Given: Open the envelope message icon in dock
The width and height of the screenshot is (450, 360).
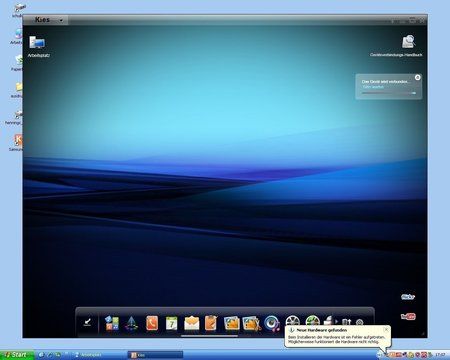Looking at the screenshot, I should [x=192, y=323].
